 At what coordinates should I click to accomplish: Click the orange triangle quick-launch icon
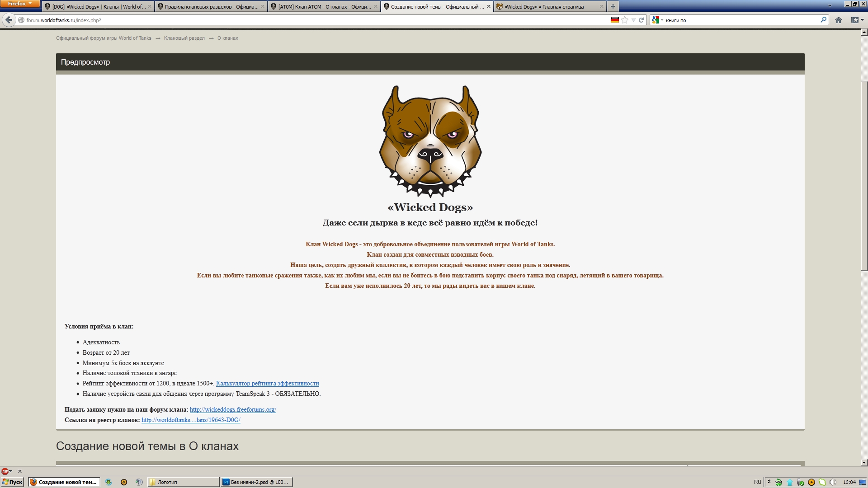124,482
